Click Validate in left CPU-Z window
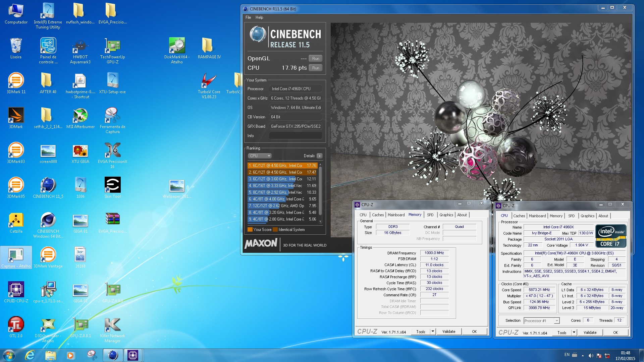 (x=449, y=331)
